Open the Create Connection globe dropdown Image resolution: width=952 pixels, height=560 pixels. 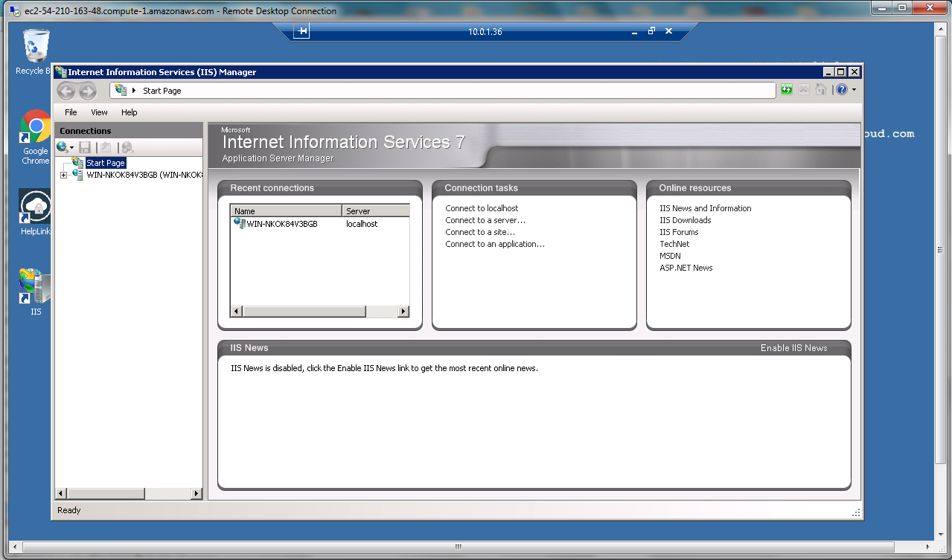[65, 147]
